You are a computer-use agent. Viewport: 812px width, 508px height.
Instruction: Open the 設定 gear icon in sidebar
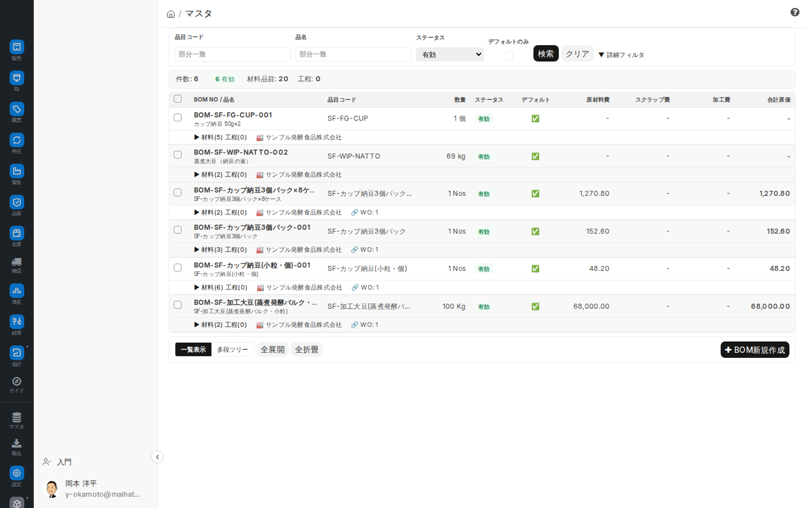(x=17, y=473)
